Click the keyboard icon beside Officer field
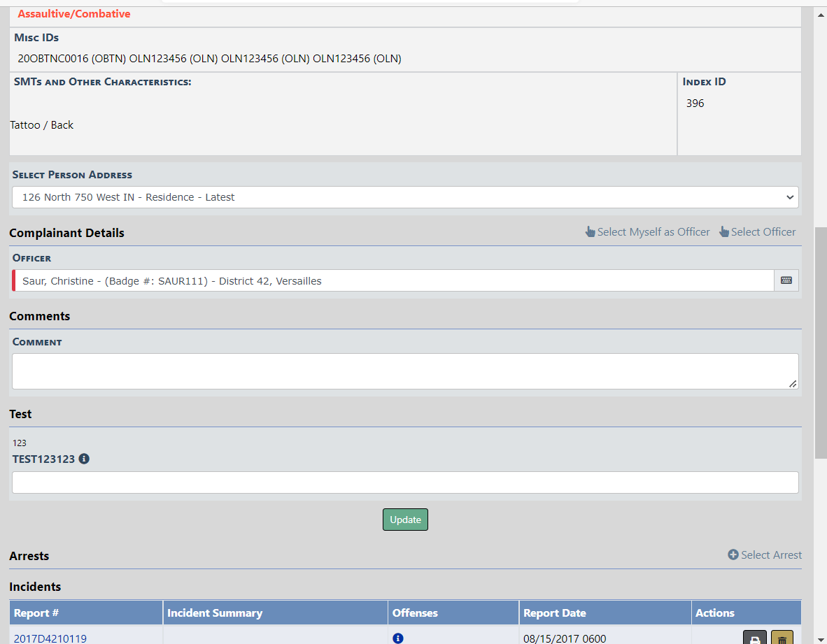827x644 pixels. [786, 280]
